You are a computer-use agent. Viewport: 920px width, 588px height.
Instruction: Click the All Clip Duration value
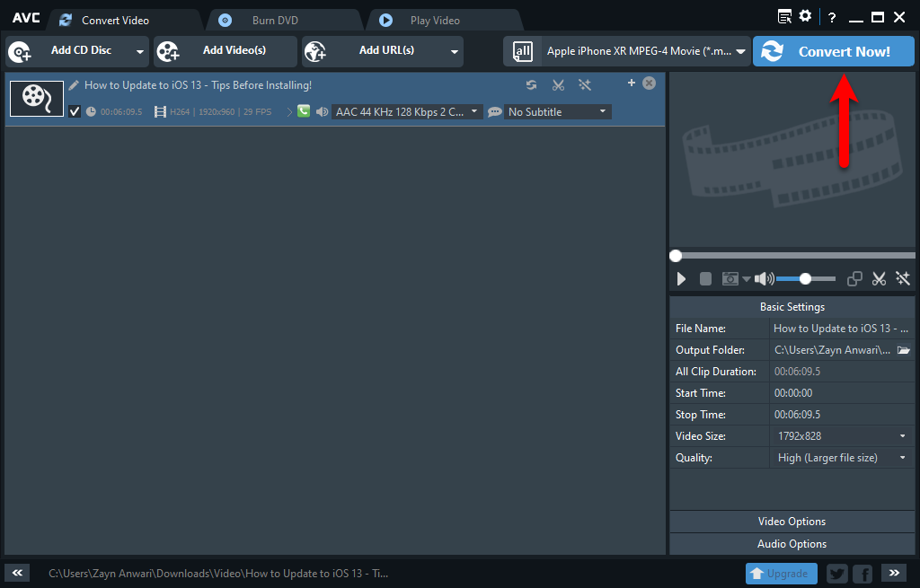click(x=798, y=372)
